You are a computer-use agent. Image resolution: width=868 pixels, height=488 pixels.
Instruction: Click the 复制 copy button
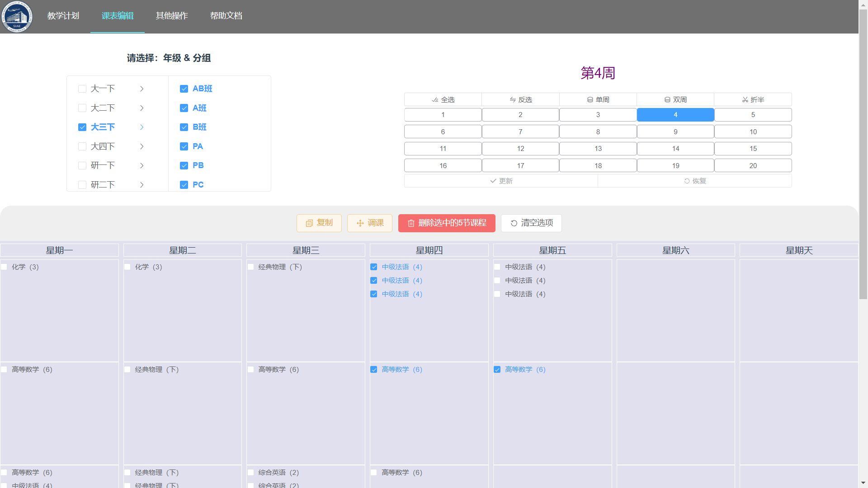click(x=319, y=223)
